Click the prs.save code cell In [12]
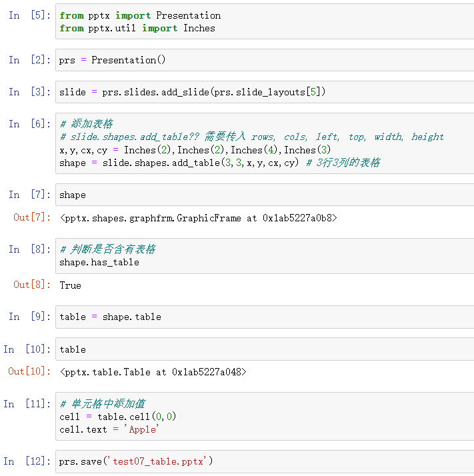This screenshot has width=474, height=476. pos(265,461)
